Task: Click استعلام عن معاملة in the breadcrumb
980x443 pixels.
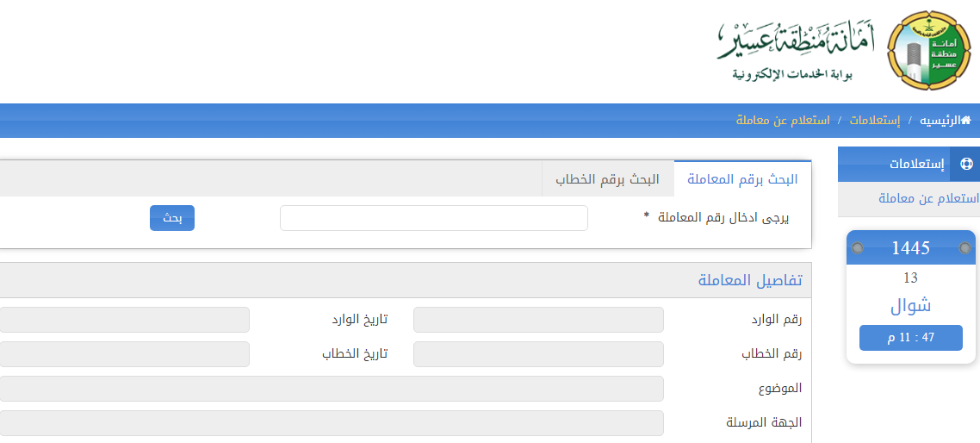Action: tap(783, 121)
